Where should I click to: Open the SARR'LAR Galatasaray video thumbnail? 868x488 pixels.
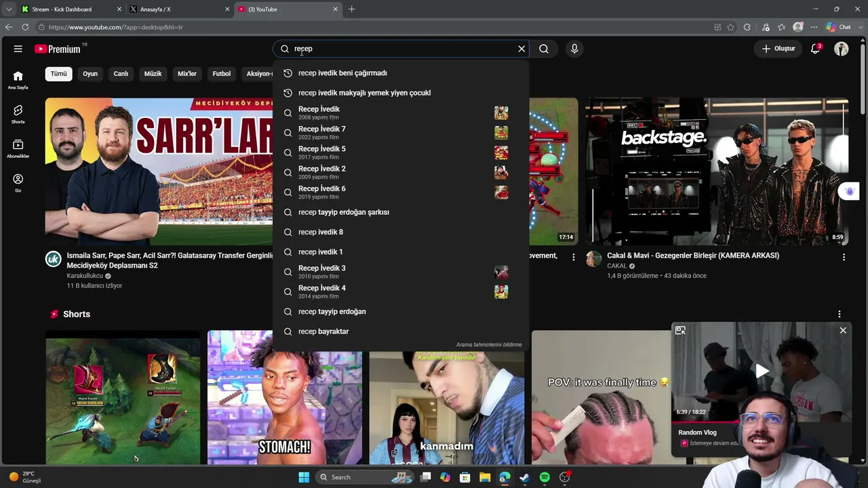point(159,171)
